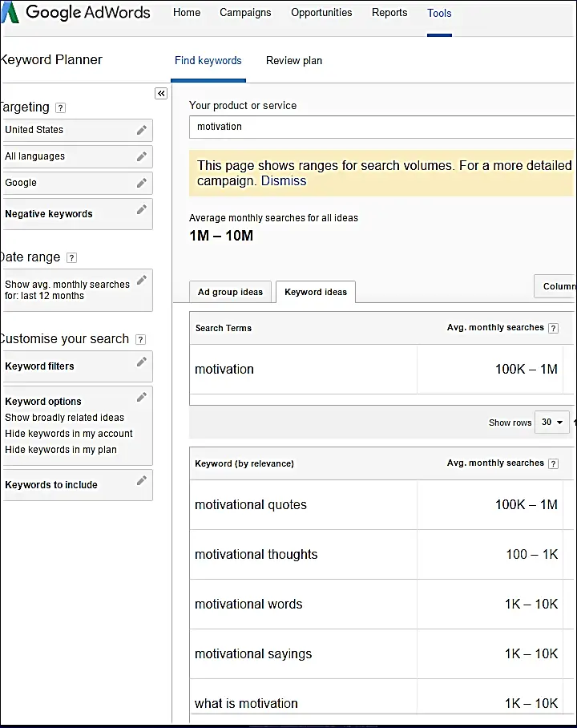Open the Review plan tab
The width and height of the screenshot is (577, 728).
(x=294, y=61)
